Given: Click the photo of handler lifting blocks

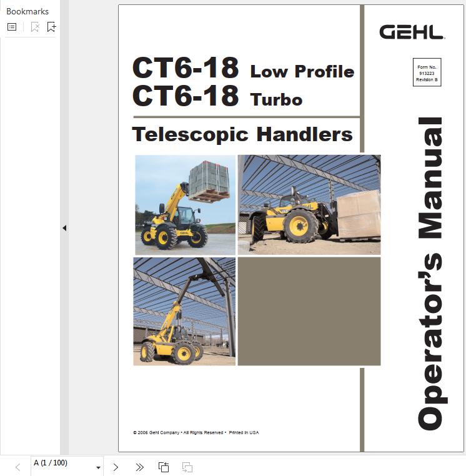Looking at the screenshot, I should [185, 205].
